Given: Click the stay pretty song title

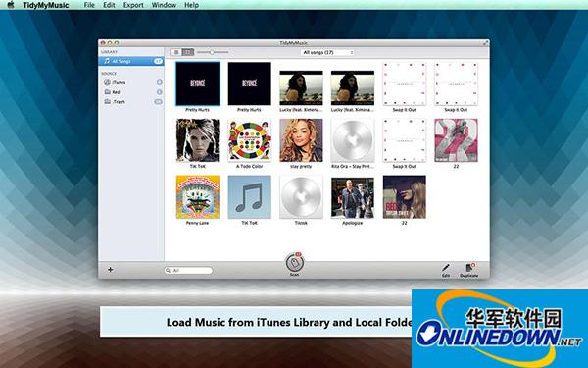Looking at the screenshot, I should coord(301,166).
